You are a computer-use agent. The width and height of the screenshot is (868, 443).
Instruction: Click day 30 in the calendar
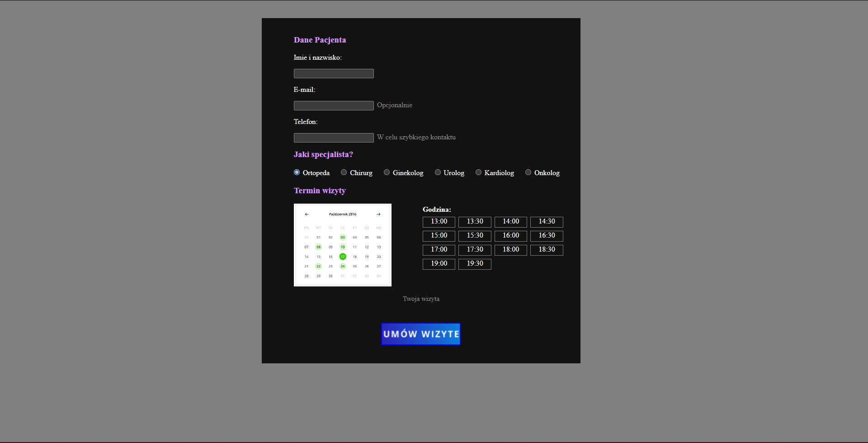coord(330,276)
